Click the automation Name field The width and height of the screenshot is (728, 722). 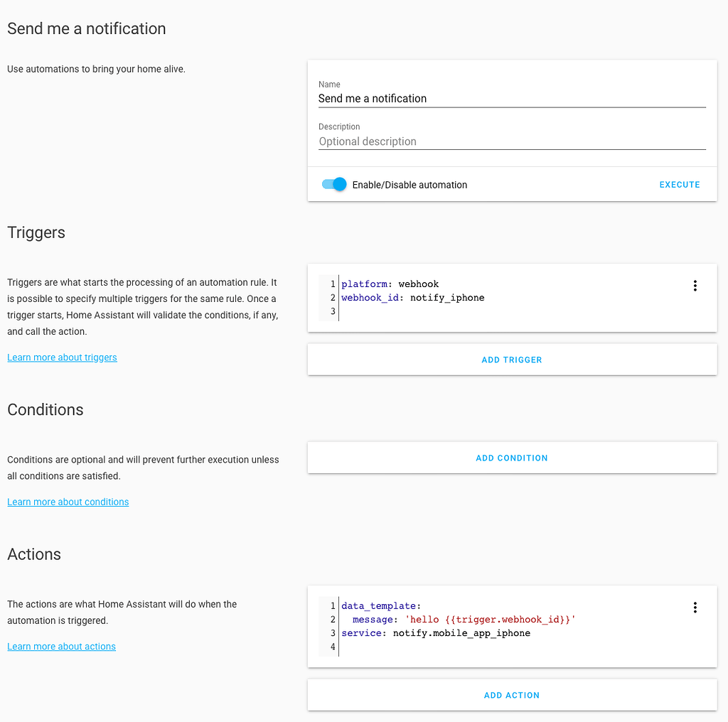pyautogui.click(x=512, y=98)
